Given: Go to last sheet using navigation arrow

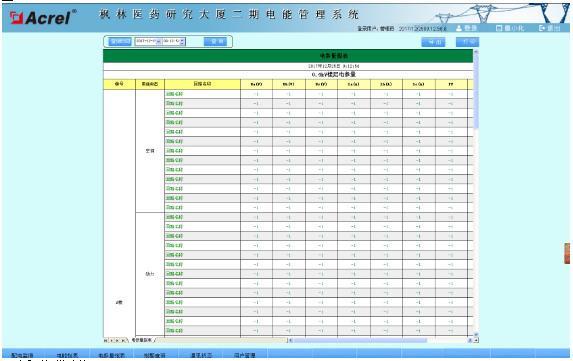Looking at the screenshot, I should click(x=123, y=340).
